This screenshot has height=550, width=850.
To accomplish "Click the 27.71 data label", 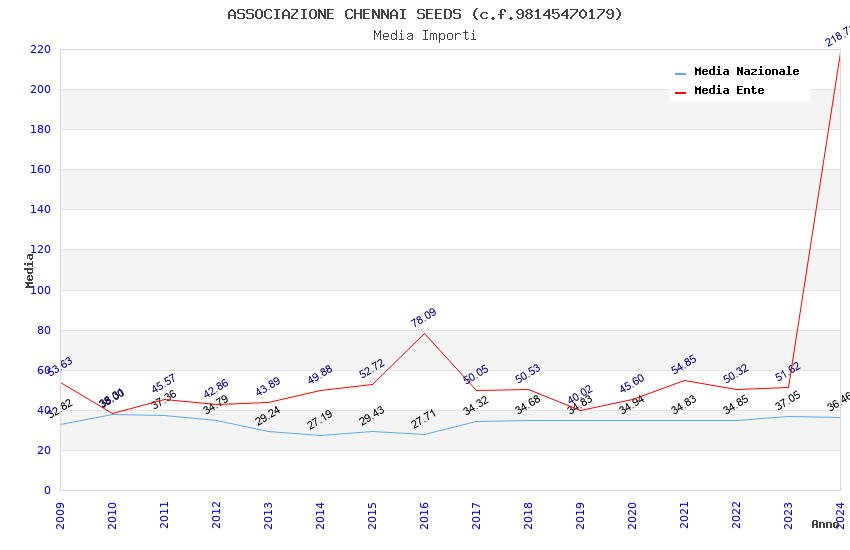I will tap(423, 419).
